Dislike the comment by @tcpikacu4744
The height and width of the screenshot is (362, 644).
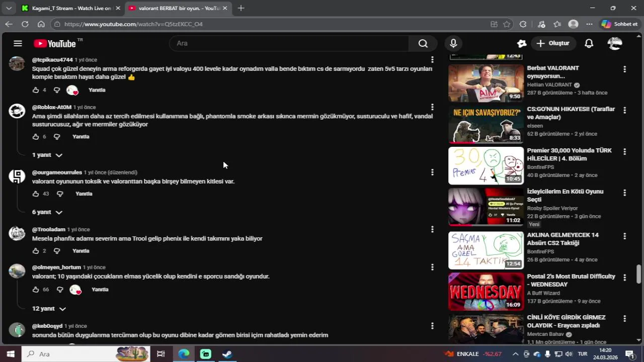pyautogui.click(x=57, y=90)
